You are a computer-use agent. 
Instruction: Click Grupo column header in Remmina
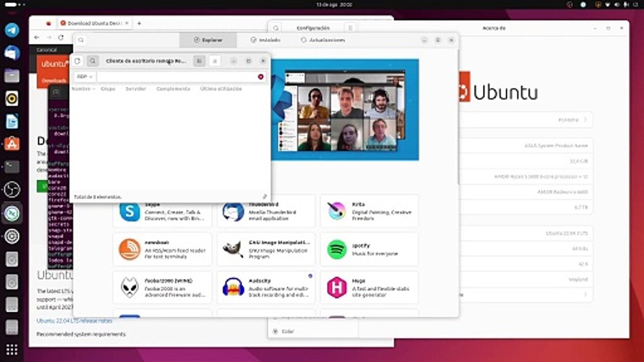108,88
